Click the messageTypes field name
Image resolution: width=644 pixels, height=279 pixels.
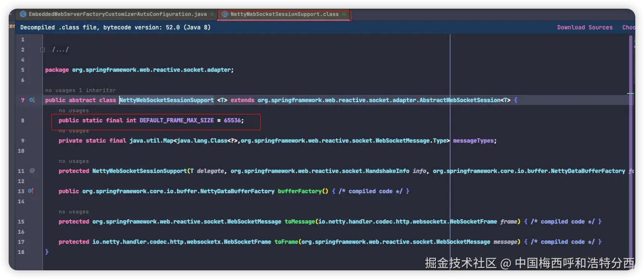click(x=473, y=141)
